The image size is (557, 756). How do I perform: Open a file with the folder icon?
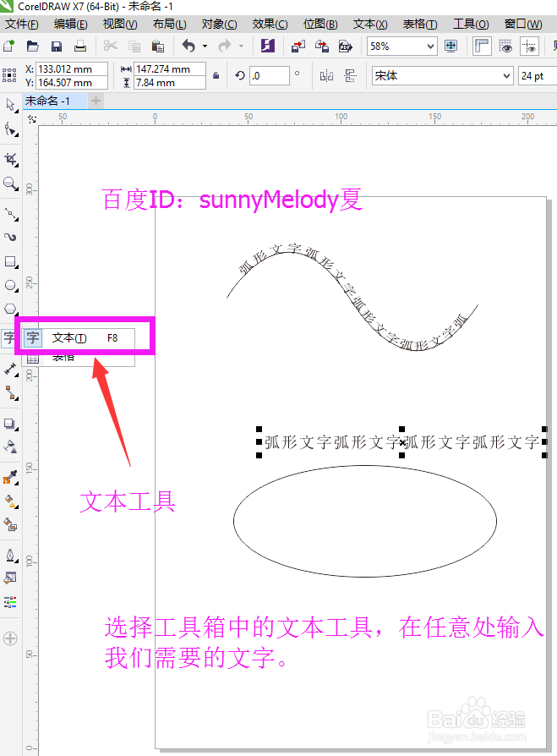(x=32, y=47)
